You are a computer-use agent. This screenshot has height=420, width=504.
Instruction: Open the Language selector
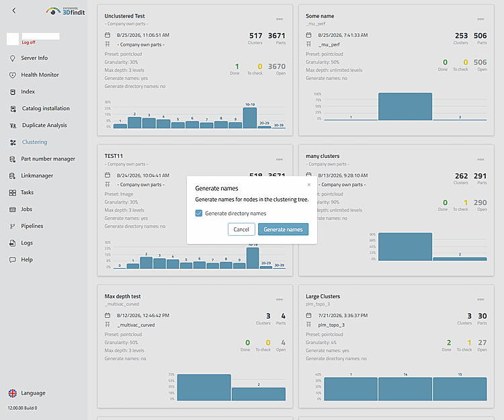33,393
